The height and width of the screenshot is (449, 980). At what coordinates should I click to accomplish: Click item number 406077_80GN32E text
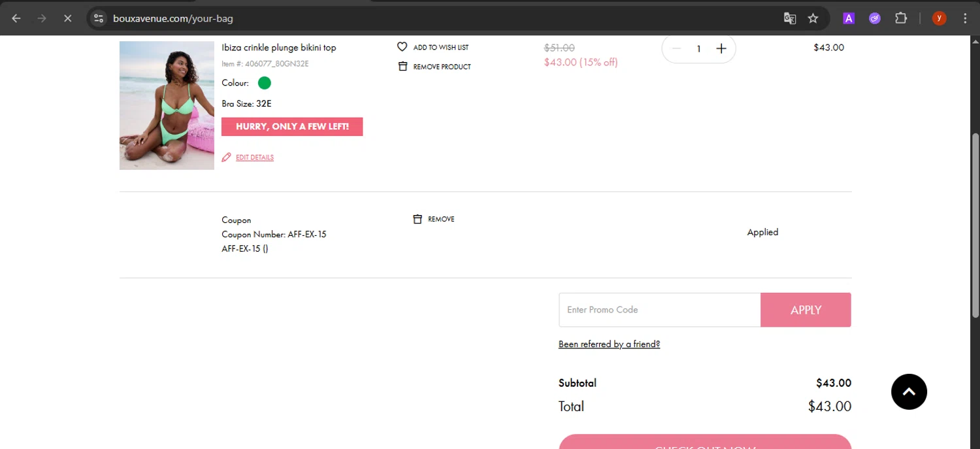265,64
